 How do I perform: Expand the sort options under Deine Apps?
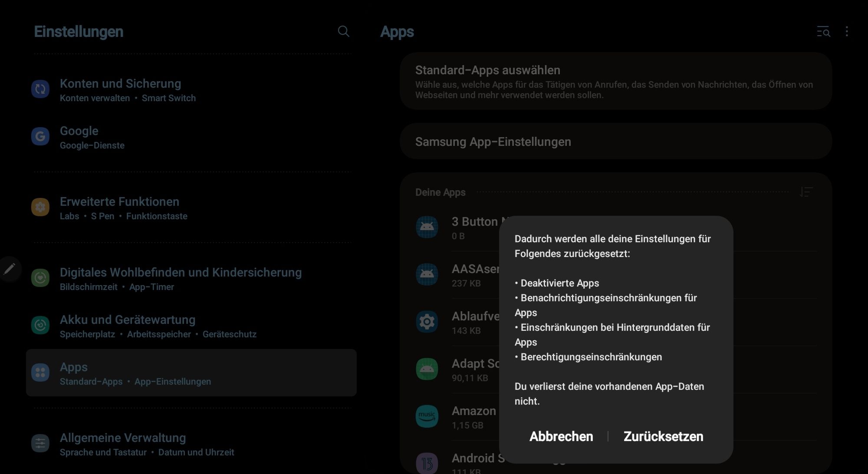point(806,192)
